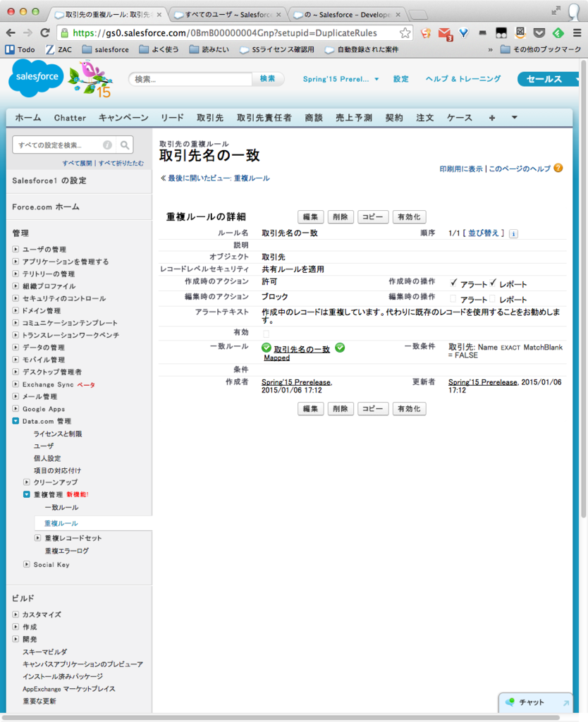Click the setup search magnifier icon
588x722 pixels.
point(125,145)
